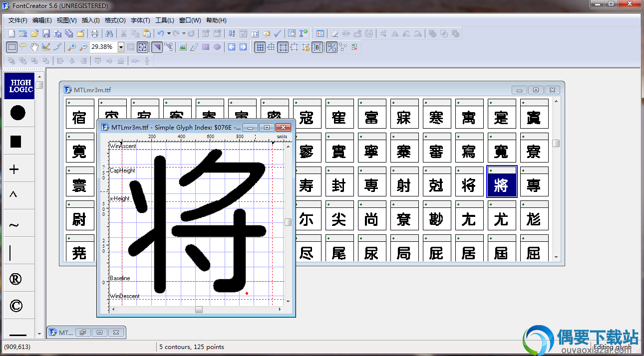
Task: Toggle snap to grid button
Action: coord(271,47)
